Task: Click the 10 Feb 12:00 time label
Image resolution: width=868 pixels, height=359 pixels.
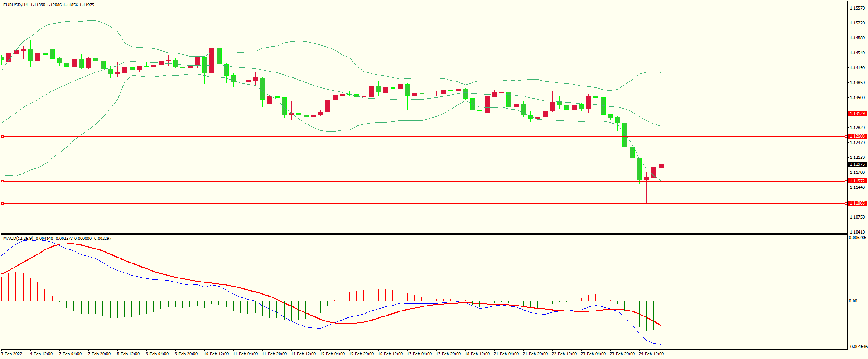Action: point(216,354)
